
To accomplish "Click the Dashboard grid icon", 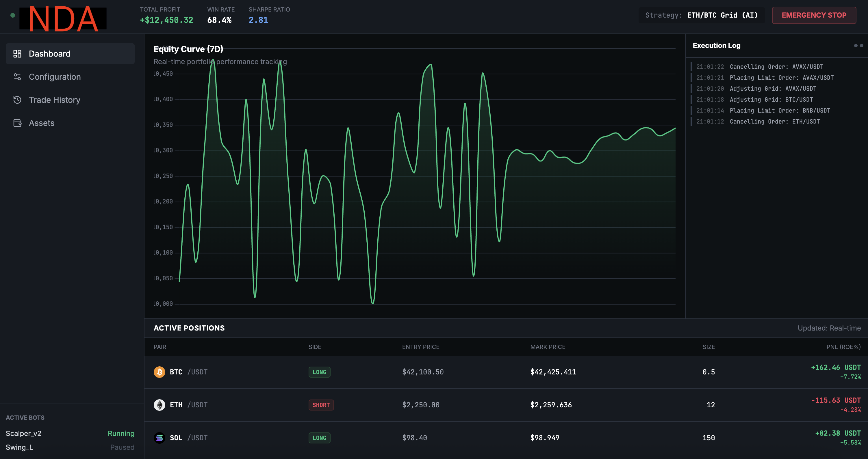I will point(17,53).
